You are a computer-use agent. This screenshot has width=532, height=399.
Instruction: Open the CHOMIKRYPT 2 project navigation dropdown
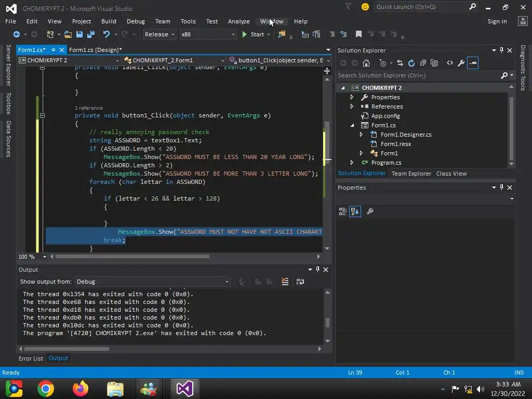click(69, 60)
